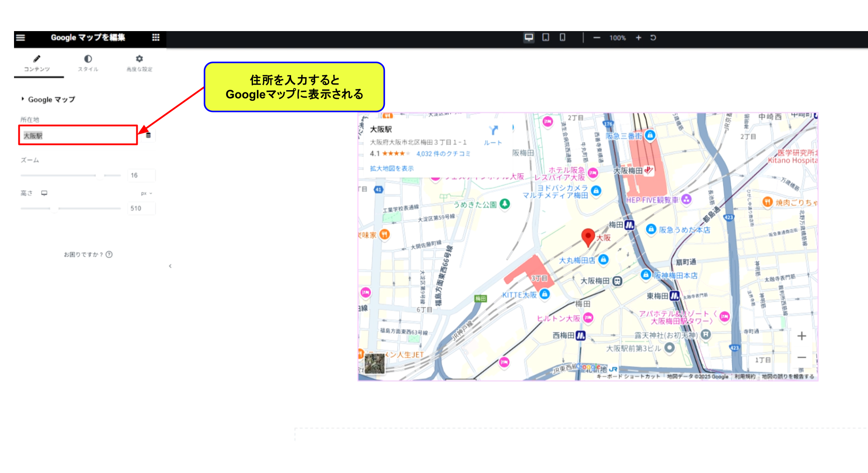
Task: Click the 阪神梅田本店 shopping marker
Action: point(645,275)
